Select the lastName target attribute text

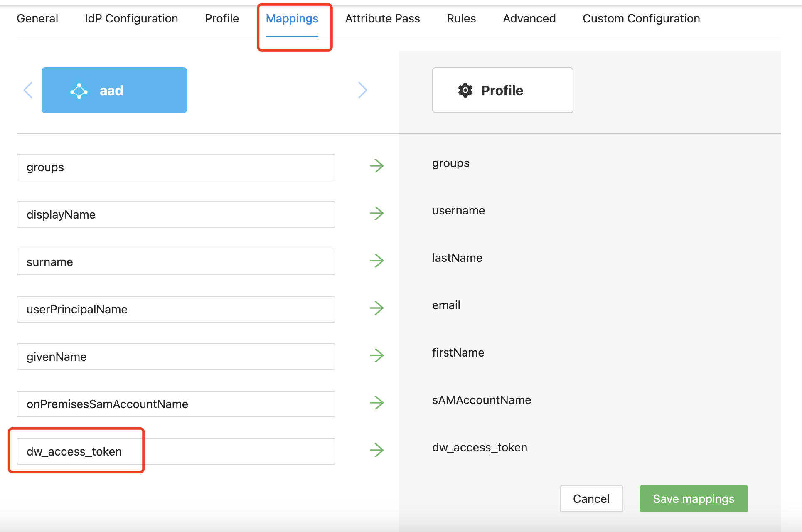pos(457,258)
